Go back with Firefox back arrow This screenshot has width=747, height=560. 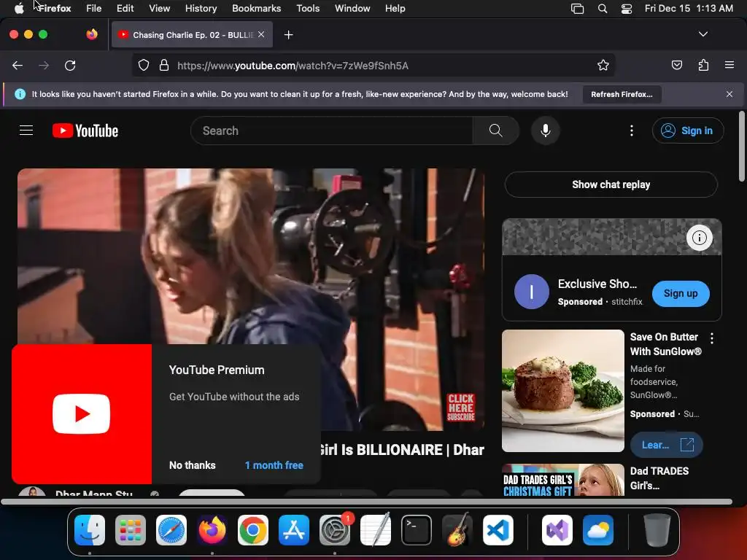point(18,66)
